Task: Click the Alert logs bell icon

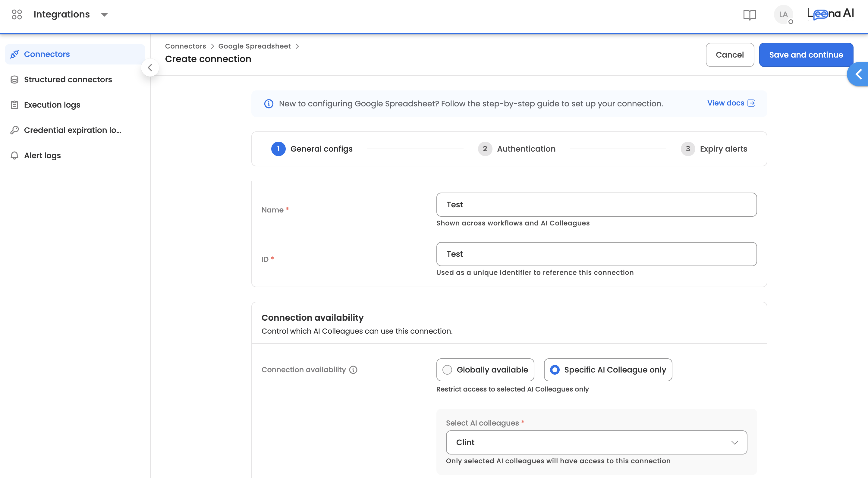Action: (x=14, y=155)
